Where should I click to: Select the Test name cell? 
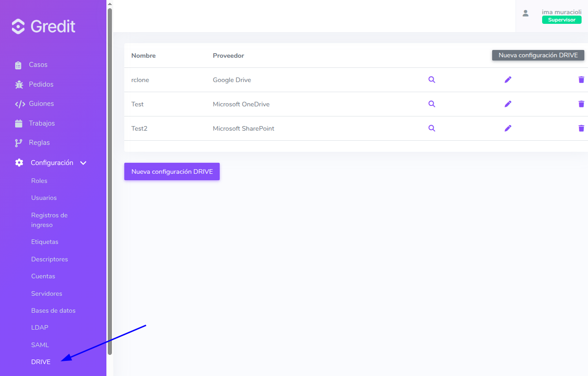click(138, 104)
